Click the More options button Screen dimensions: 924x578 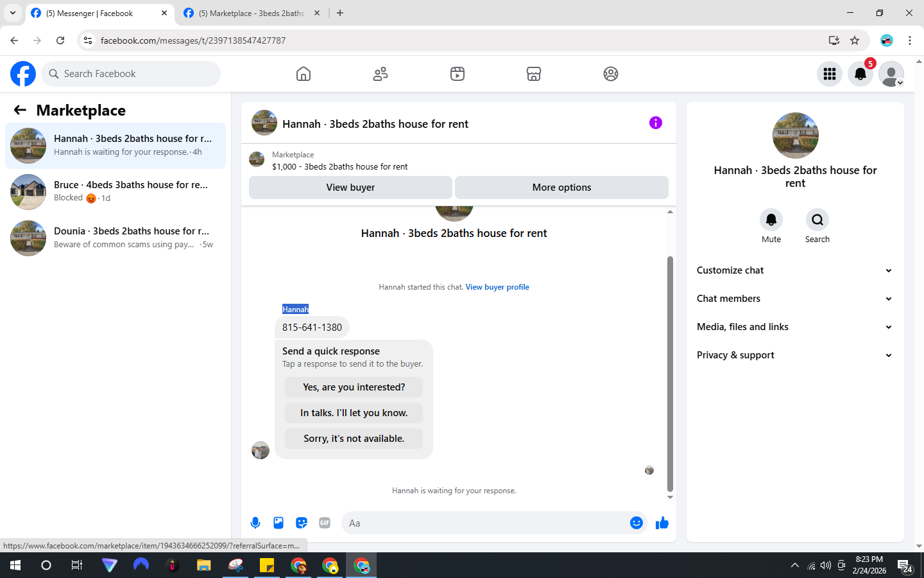(561, 188)
